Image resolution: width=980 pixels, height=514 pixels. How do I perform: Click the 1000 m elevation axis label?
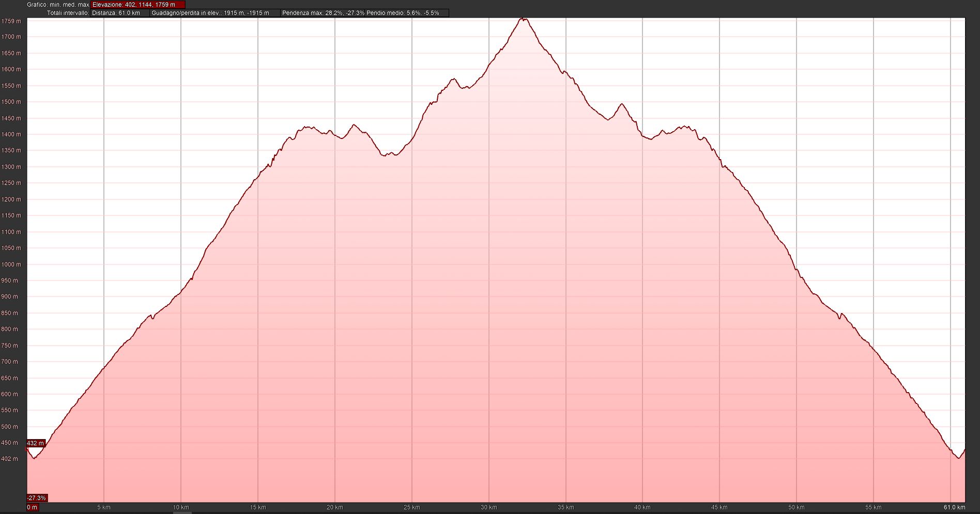tap(11, 264)
